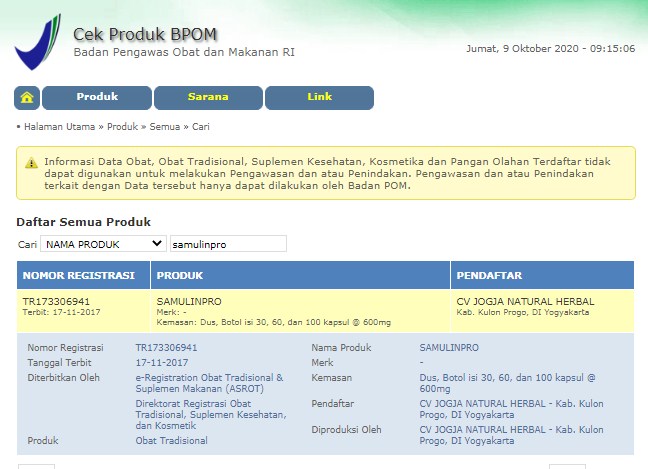Click the Diproduksi Oleh label
Image resolution: width=648 pixels, height=469 pixels.
coord(346,430)
